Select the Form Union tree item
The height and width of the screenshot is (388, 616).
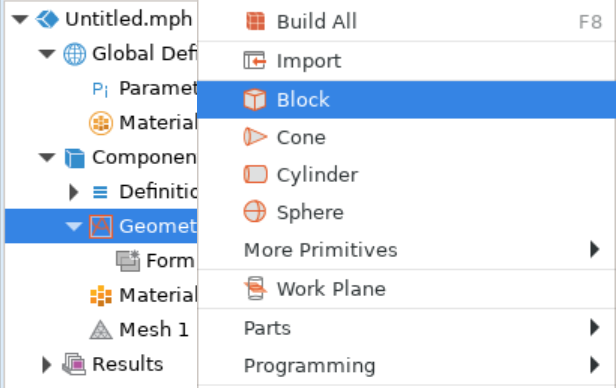click(155, 261)
